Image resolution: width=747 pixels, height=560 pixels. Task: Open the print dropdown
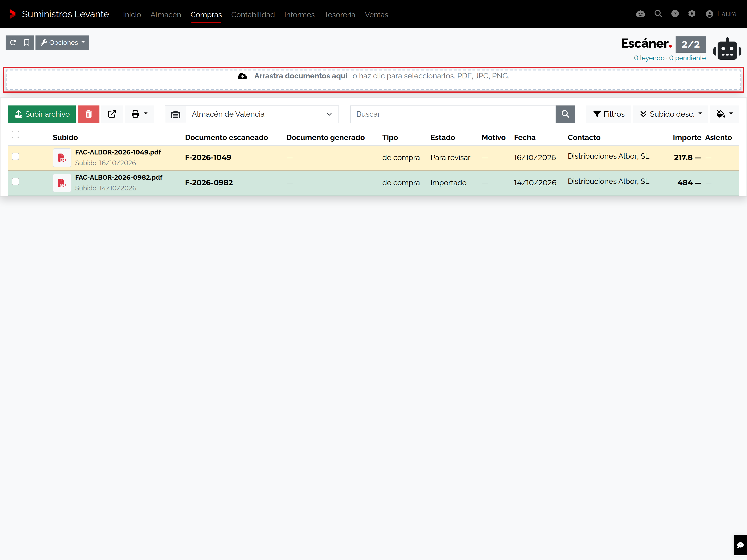pyautogui.click(x=139, y=114)
